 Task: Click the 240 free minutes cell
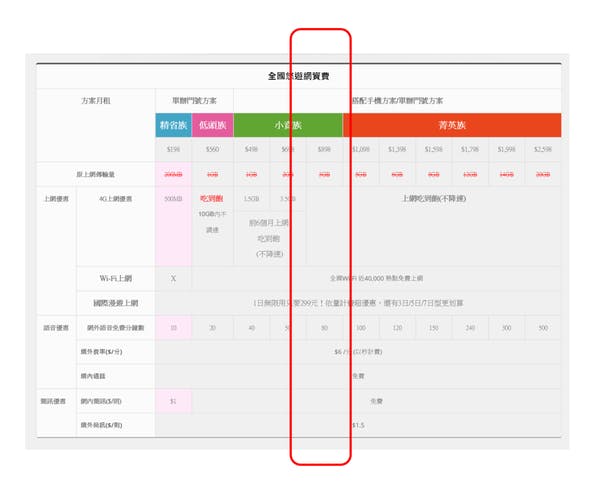(470, 328)
